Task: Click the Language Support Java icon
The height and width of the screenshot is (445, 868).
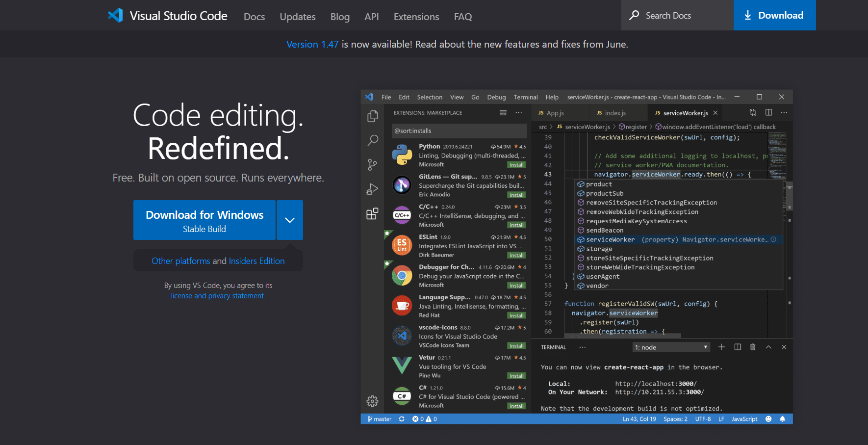Action: [x=402, y=305]
